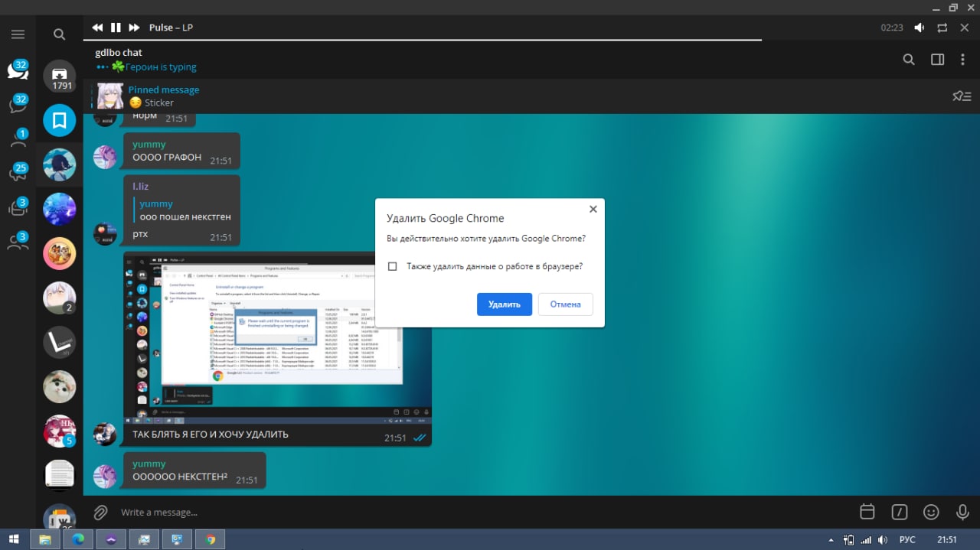This screenshot has height=550, width=980.
Task: Attach a file with paperclip icon
Action: click(x=100, y=512)
